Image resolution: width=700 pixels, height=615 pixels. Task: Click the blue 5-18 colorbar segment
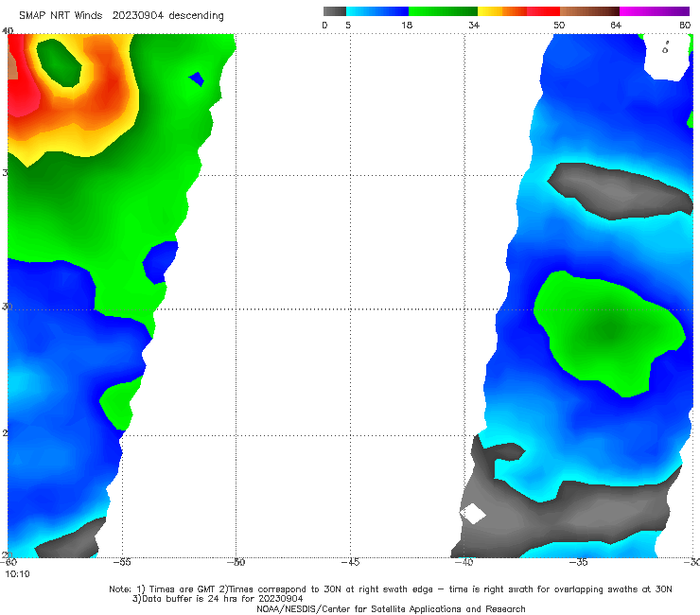(x=377, y=11)
